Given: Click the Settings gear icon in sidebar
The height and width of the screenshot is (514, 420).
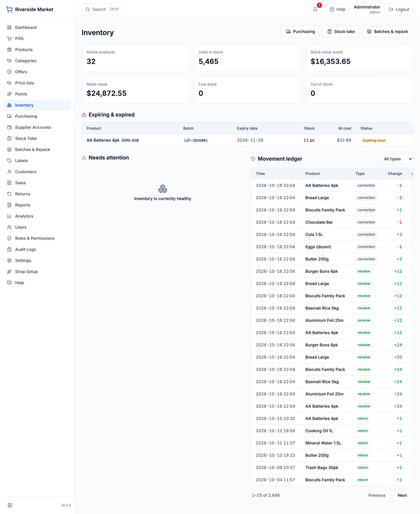Looking at the screenshot, I should pos(9,260).
